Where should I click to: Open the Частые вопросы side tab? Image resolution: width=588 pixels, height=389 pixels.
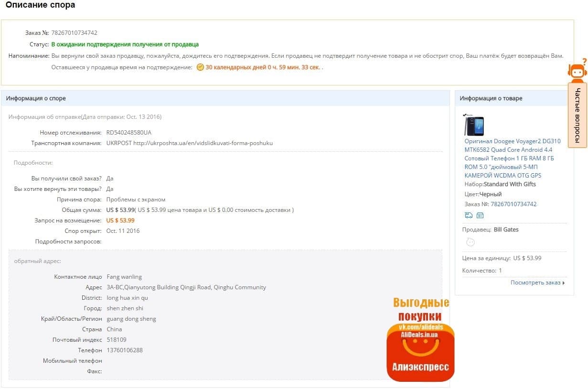pos(577,115)
